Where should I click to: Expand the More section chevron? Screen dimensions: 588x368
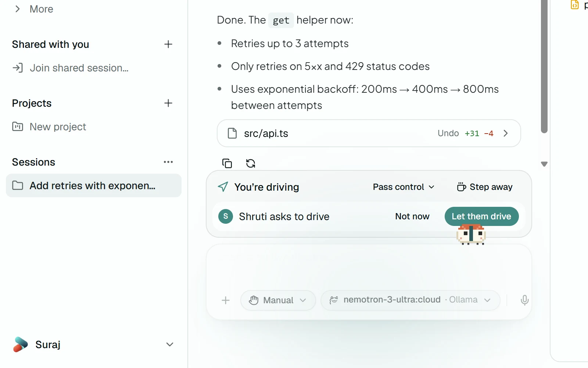pos(17,9)
